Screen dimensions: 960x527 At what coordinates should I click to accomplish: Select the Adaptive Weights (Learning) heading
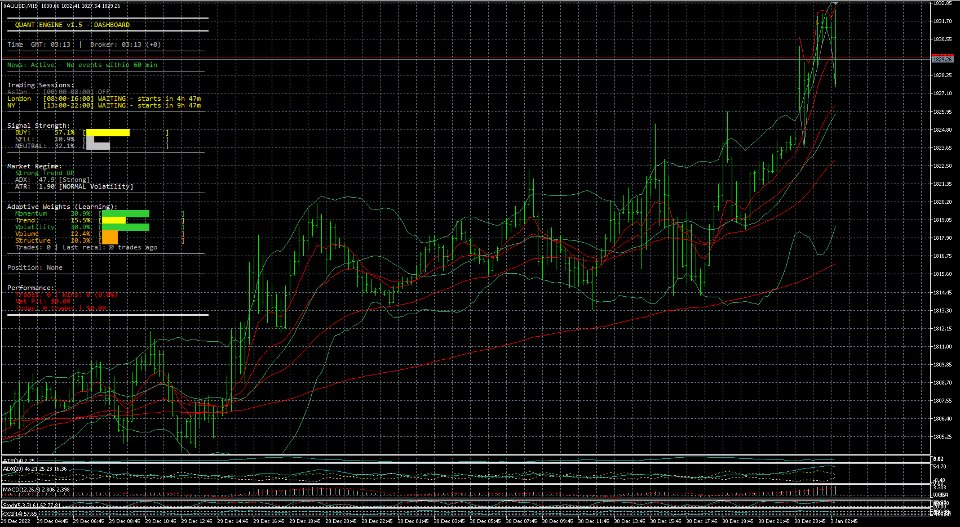tap(62, 207)
